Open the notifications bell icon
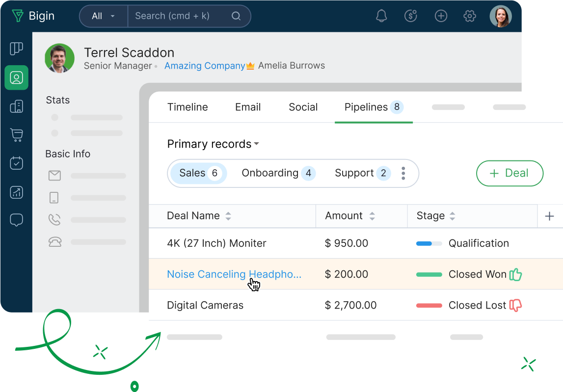Image resolution: width=563 pixels, height=392 pixels. (x=381, y=16)
